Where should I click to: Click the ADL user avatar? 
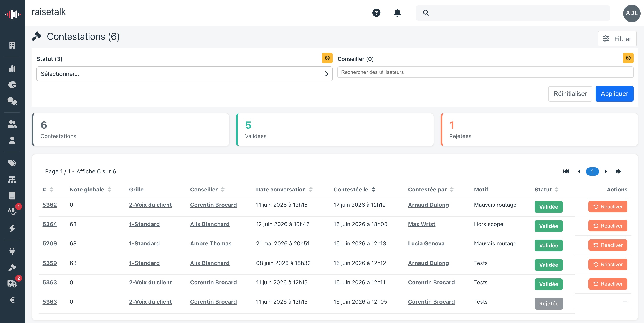[631, 13]
